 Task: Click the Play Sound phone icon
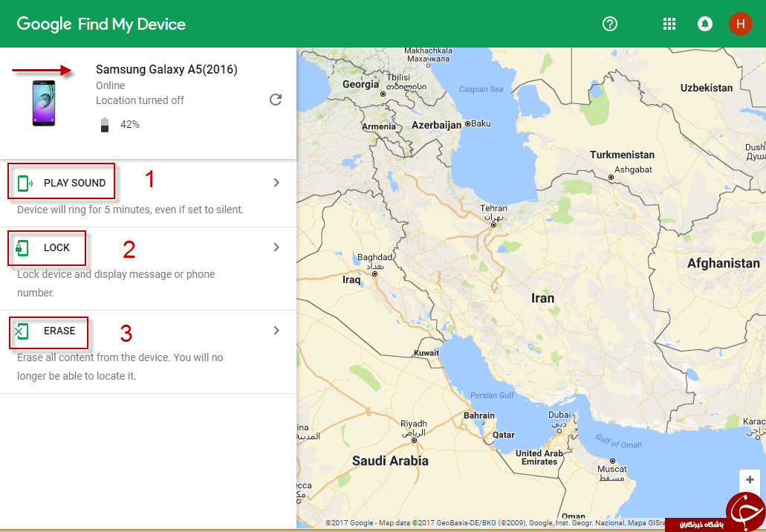click(x=25, y=184)
